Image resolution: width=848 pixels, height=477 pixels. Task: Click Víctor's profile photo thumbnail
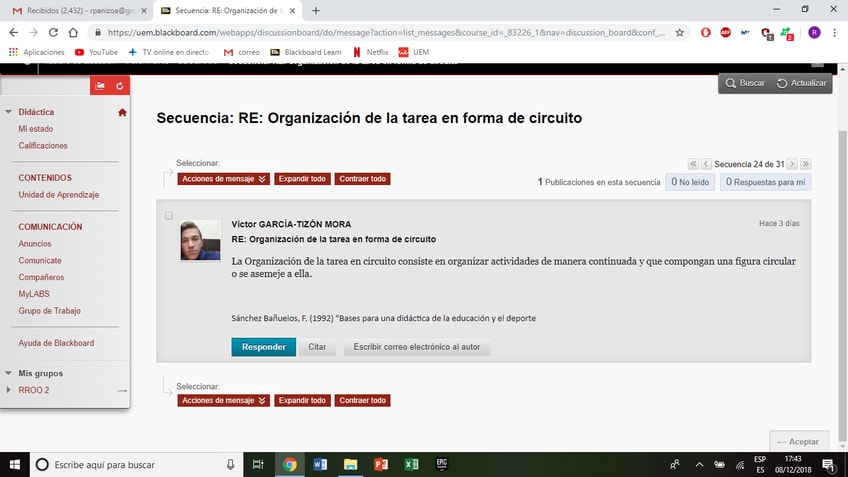pos(201,240)
